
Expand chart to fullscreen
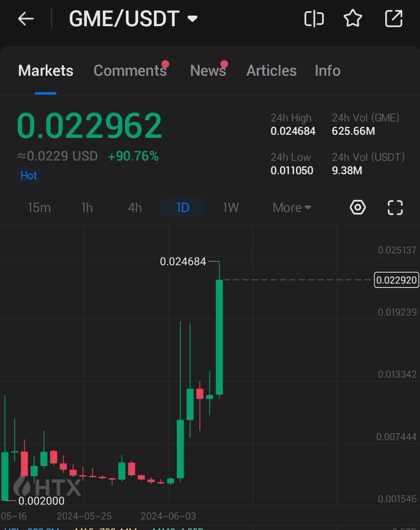click(x=395, y=208)
